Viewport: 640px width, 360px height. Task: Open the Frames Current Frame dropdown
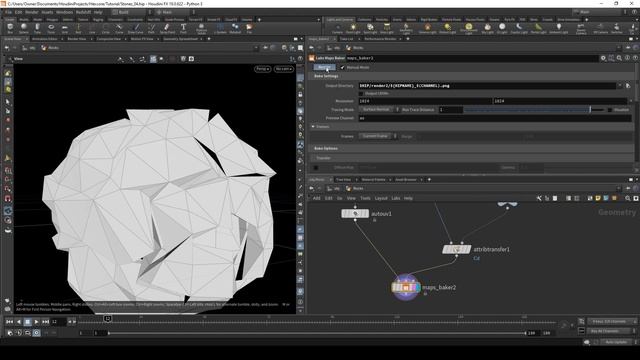coord(378,136)
